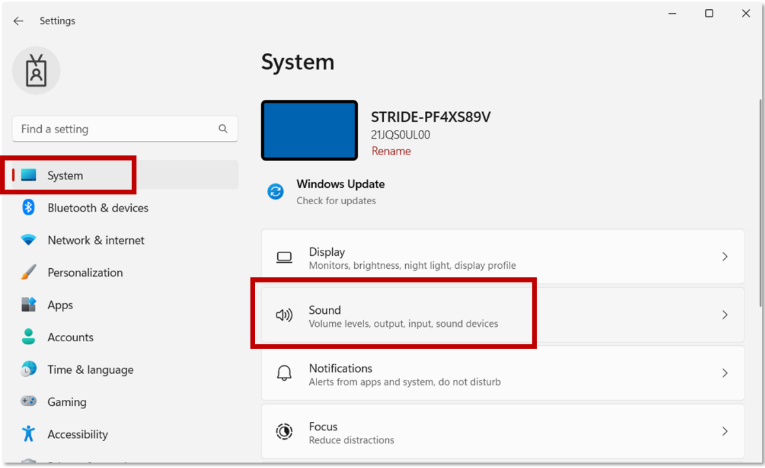Viewport: 765px width, 468px height.
Task: Open the Focus settings row
Action: pos(503,431)
